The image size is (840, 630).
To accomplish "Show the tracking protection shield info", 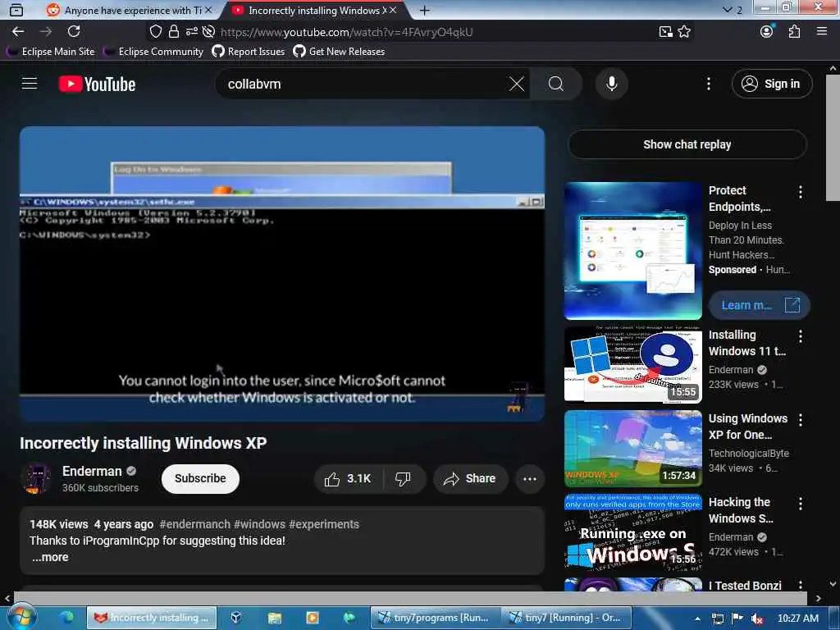I will [x=155, y=32].
